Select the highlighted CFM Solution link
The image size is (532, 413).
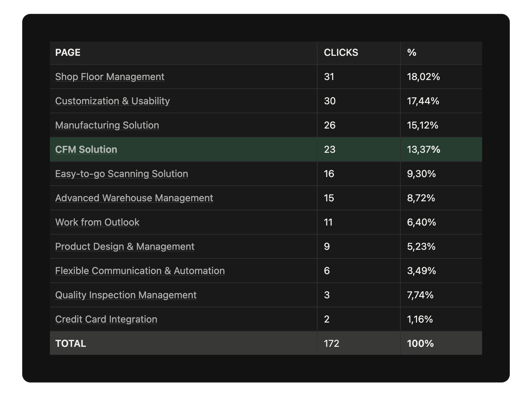86,149
